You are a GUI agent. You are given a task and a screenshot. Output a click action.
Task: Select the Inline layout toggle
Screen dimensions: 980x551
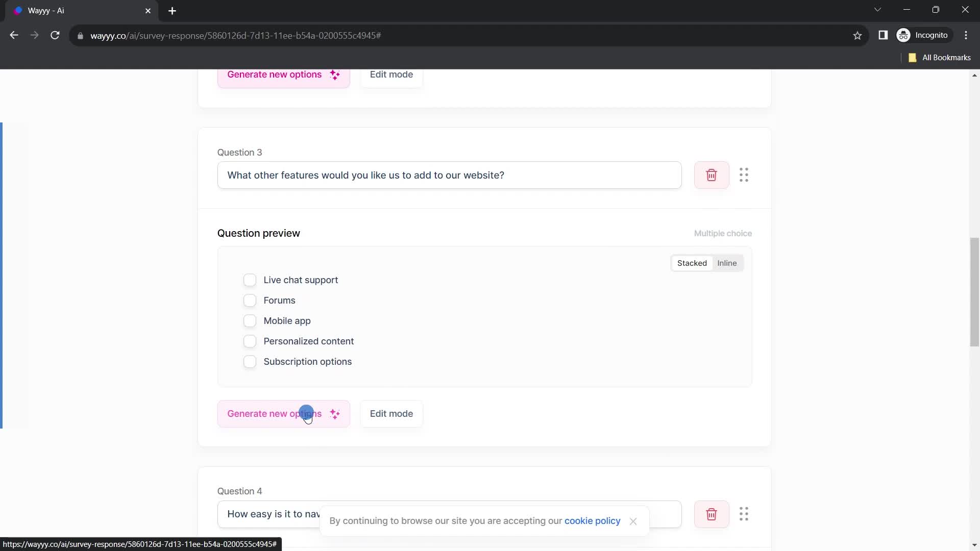point(727,263)
